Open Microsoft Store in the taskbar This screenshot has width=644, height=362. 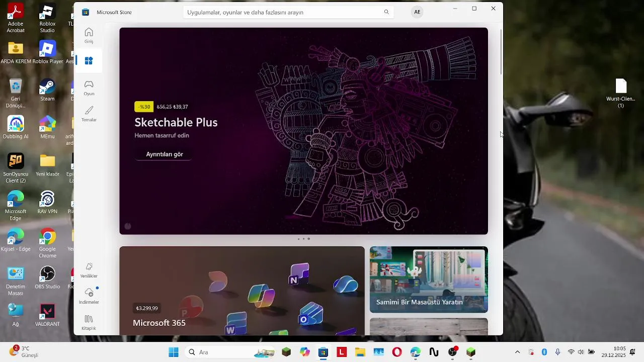click(x=323, y=352)
